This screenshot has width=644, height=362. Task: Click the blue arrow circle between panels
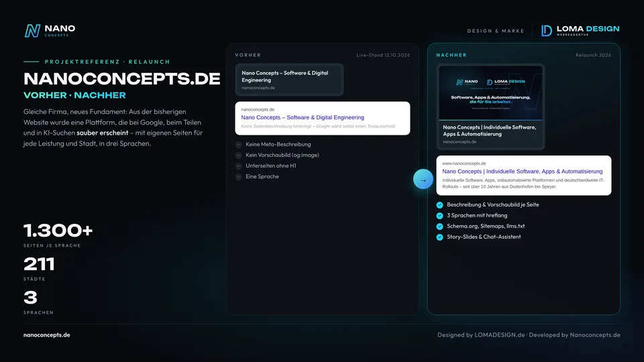point(423,180)
